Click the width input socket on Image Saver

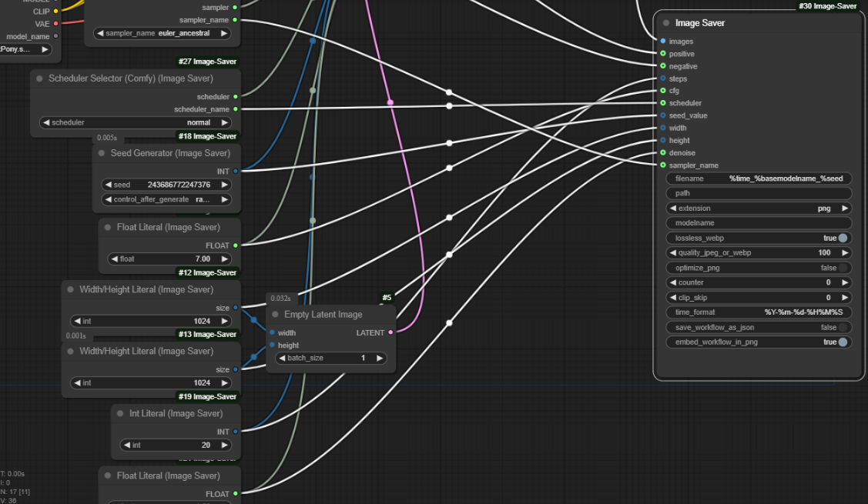(x=662, y=128)
